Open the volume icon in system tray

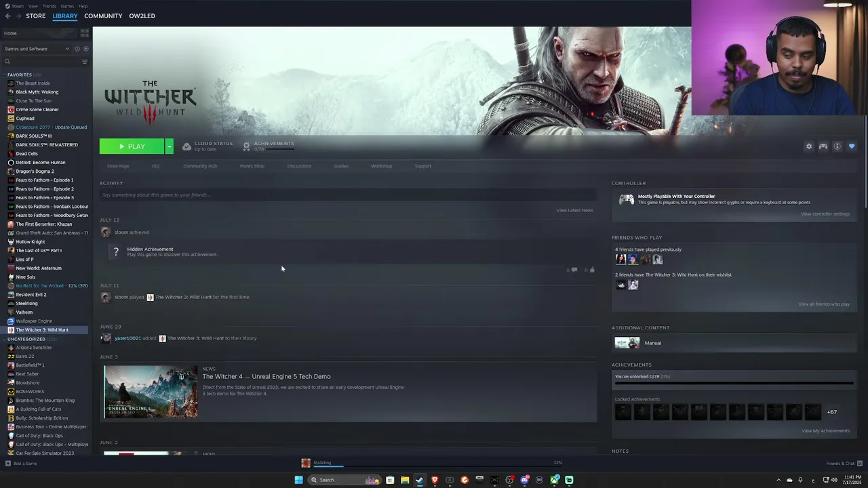(833, 480)
